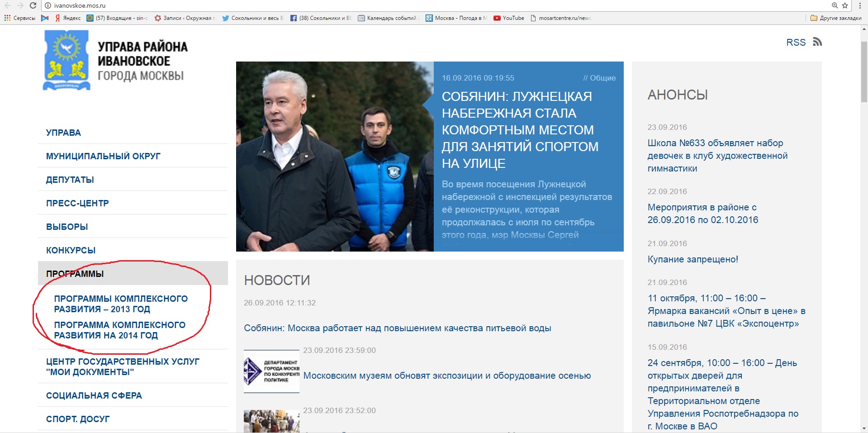Open the СПОРТ. ДОСУГ menu section
The height and width of the screenshot is (433, 868).
coord(78,419)
